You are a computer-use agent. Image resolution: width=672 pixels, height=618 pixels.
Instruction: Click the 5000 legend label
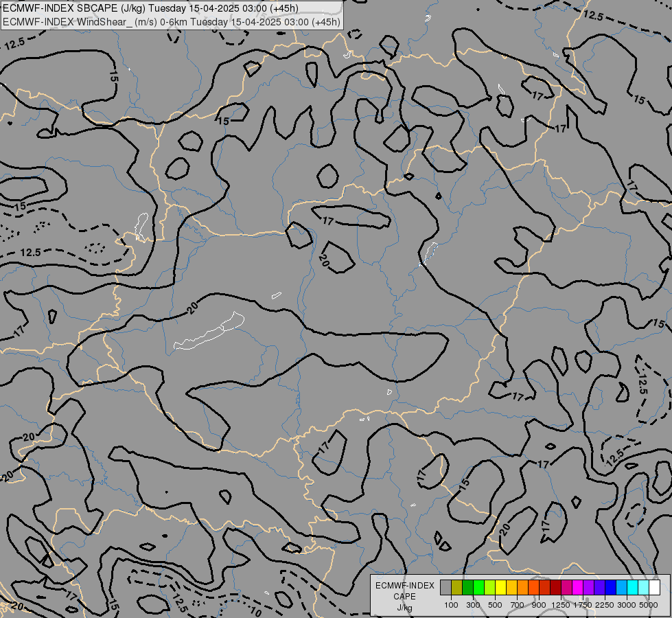(649, 605)
